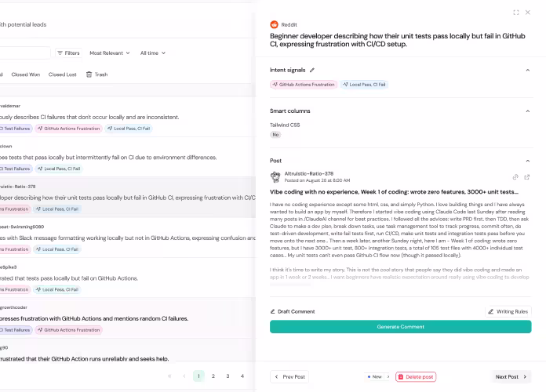
Task: Open the Filters panel
Action: (x=67, y=53)
